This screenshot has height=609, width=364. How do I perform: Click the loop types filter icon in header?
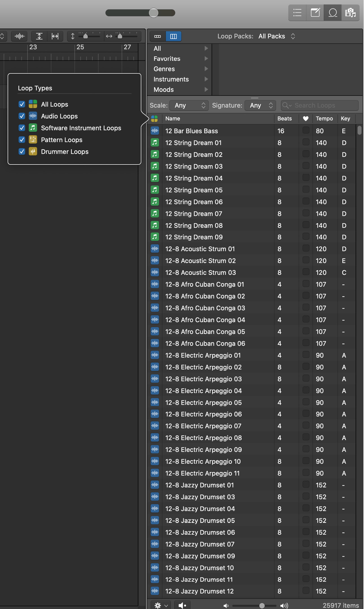pyautogui.click(x=155, y=119)
